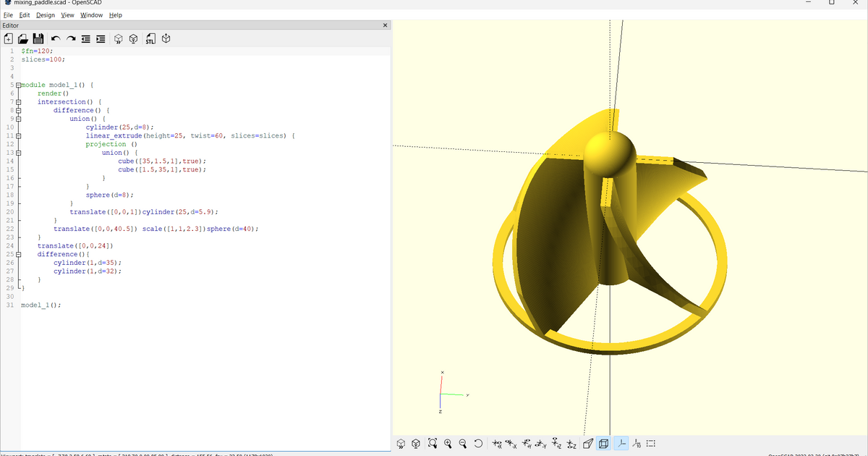The width and height of the screenshot is (868, 456).
Task: Click on line 31 in the code editor
Action: click(x=40, y=305)
